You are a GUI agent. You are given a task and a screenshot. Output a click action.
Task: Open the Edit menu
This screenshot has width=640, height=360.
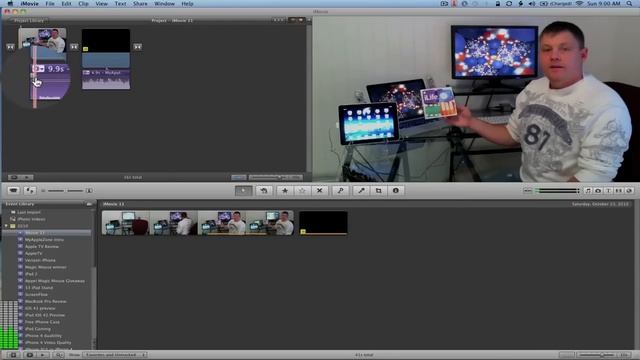tap(66, 4)
